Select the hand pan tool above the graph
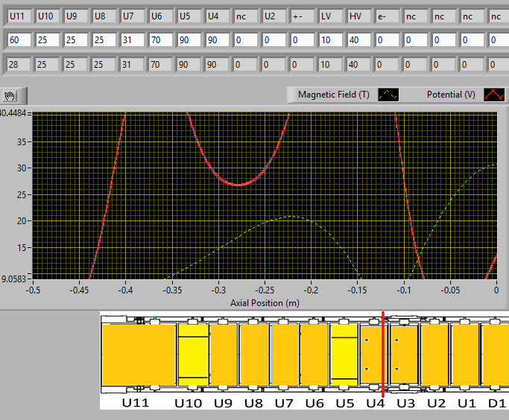The height and width of the screenshot is (420, 509). point(11,95)
